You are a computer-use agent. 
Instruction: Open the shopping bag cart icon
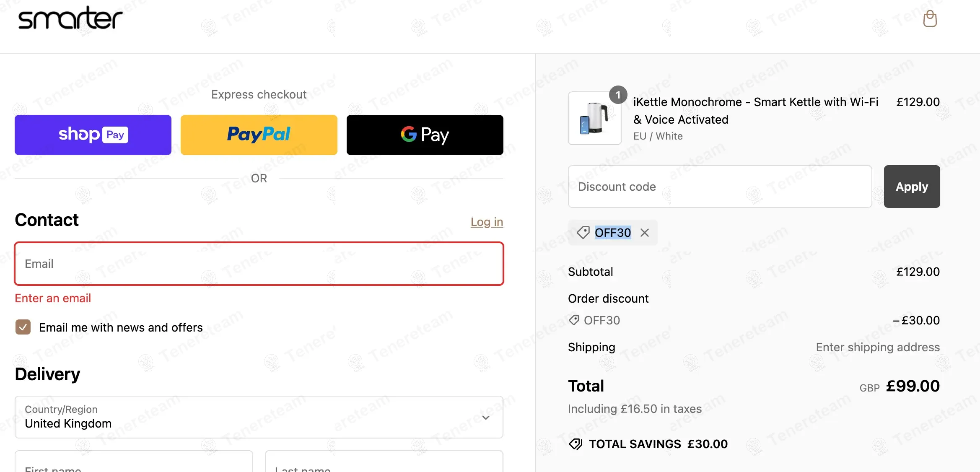[930, 19]
